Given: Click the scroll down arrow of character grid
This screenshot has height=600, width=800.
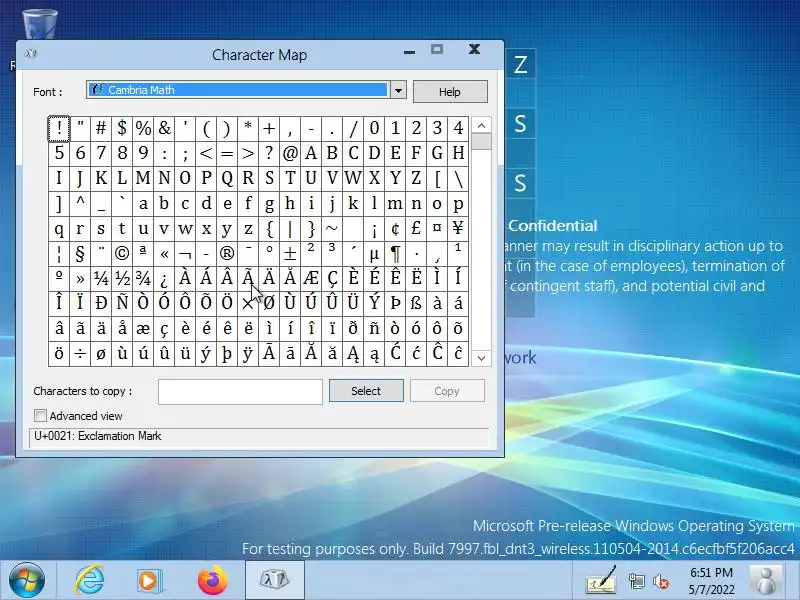Looking at the screenshot, I should (x=481, y=358).
